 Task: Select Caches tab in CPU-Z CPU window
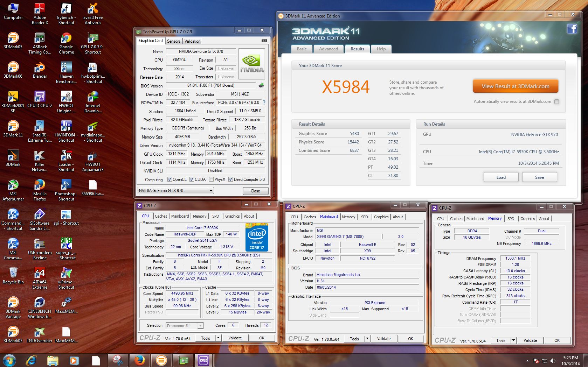(161, 216)
